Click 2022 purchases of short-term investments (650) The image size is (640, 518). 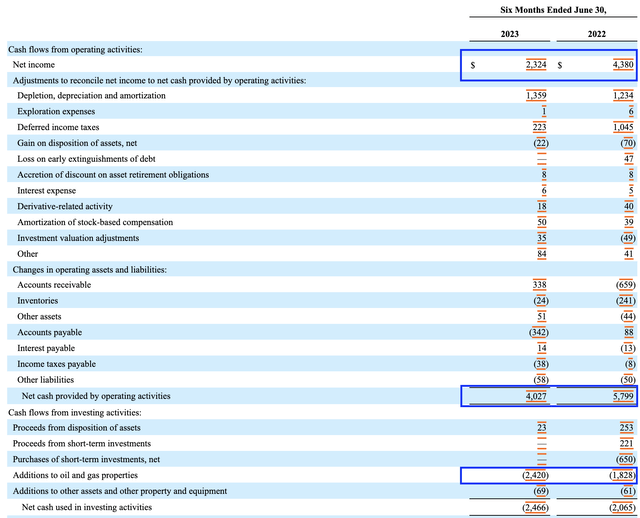pos(626,459)
